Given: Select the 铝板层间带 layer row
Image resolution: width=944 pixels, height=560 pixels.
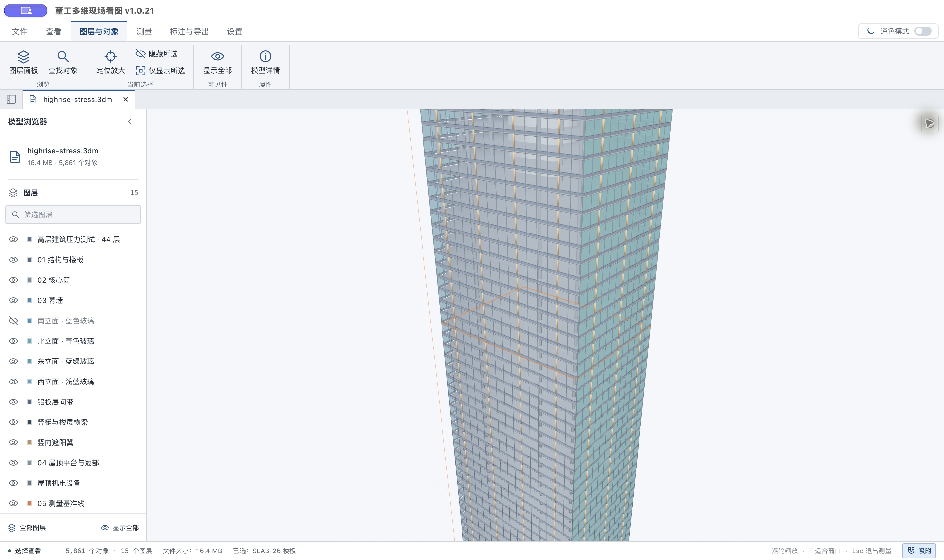Looking at the screenshot, I should click(x=73, y=402).
